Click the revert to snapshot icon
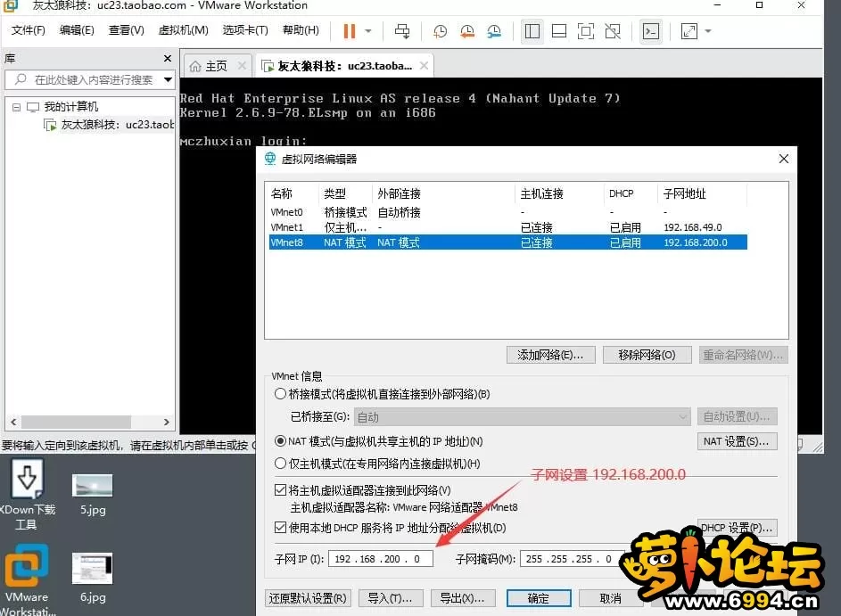The image size is (841, 616). click(467, 31)
